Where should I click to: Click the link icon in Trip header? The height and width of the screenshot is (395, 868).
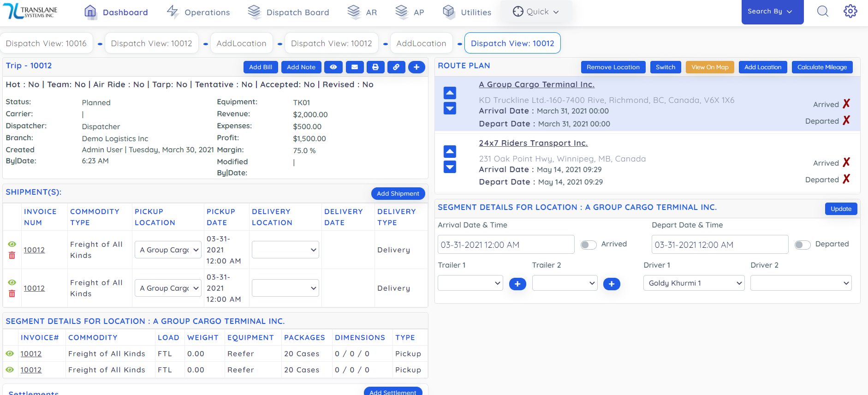(396, 67)
